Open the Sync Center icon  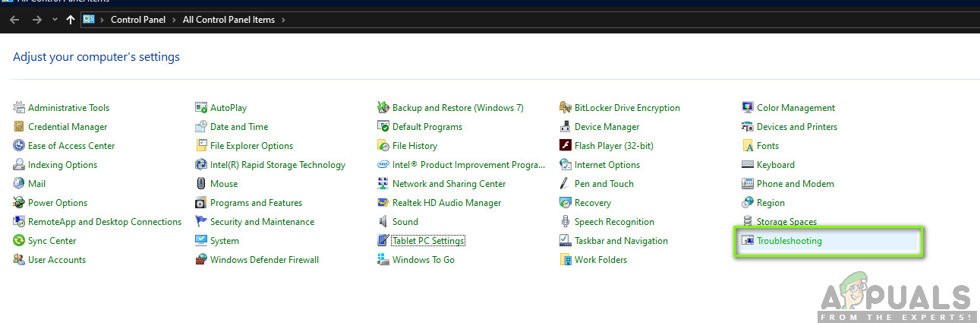click(x=19, y=241)
